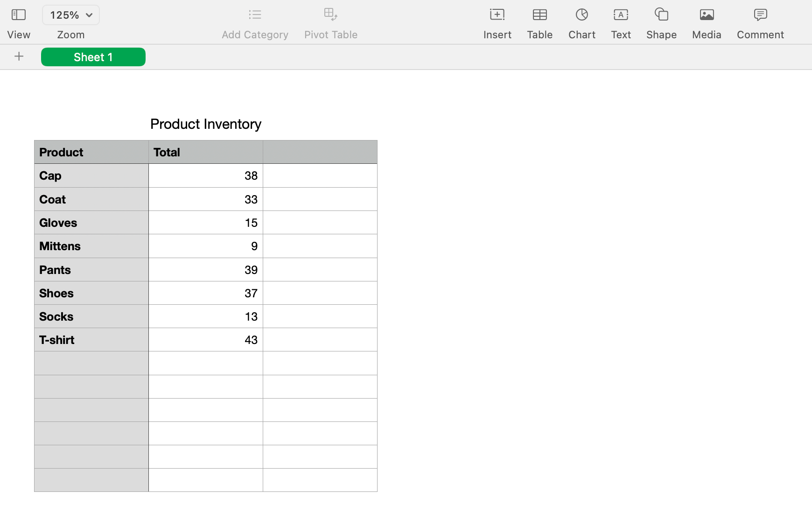
Task: Select the Sheet 1 tab
Action: (x=93, y=57)
